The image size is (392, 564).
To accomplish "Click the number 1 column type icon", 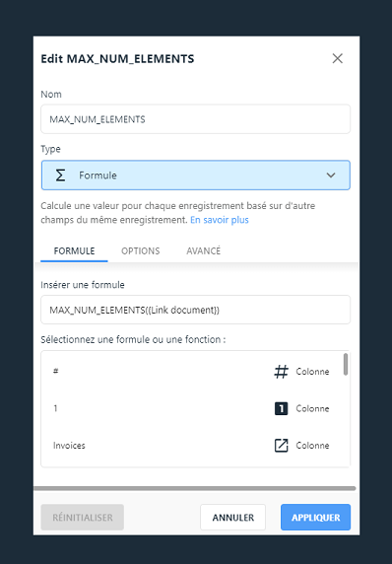I will [x=281, y=408].
